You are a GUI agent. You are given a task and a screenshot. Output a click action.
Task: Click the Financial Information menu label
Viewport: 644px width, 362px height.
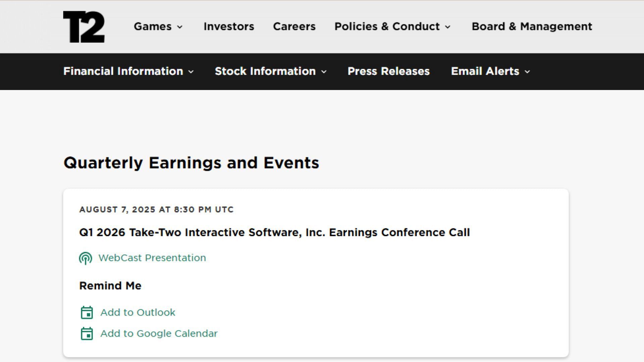point(123,71)
